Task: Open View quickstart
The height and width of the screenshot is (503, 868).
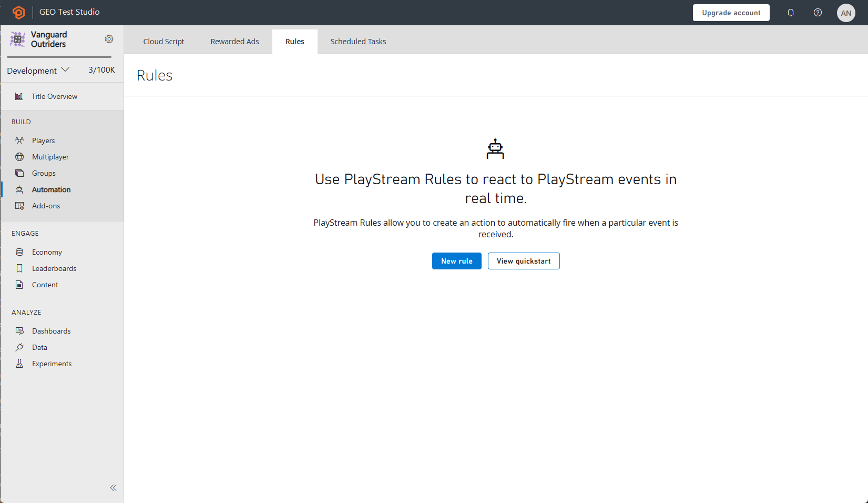Action: point(524,260)
